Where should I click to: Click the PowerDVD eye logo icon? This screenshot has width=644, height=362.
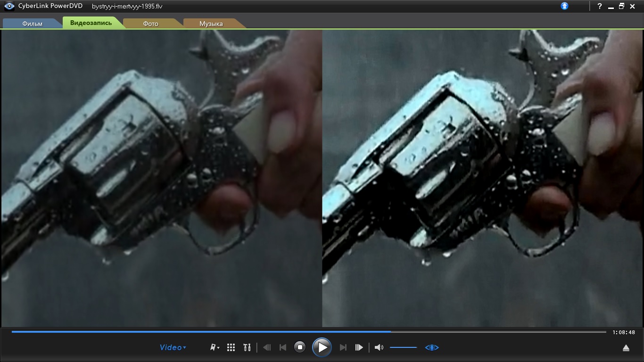pyautogui.click(x=8, y=6)
